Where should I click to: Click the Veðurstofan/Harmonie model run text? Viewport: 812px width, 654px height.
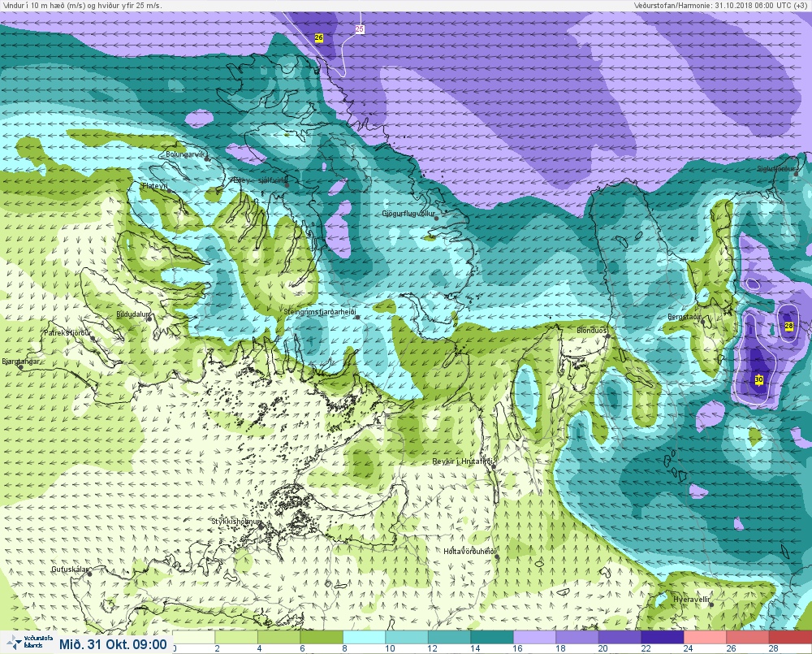point(721,5)
